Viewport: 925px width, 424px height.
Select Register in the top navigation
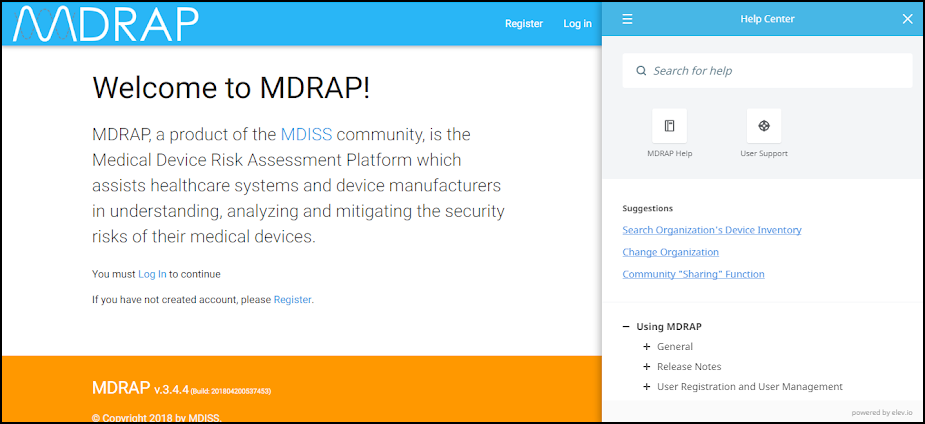pos(523,24)
